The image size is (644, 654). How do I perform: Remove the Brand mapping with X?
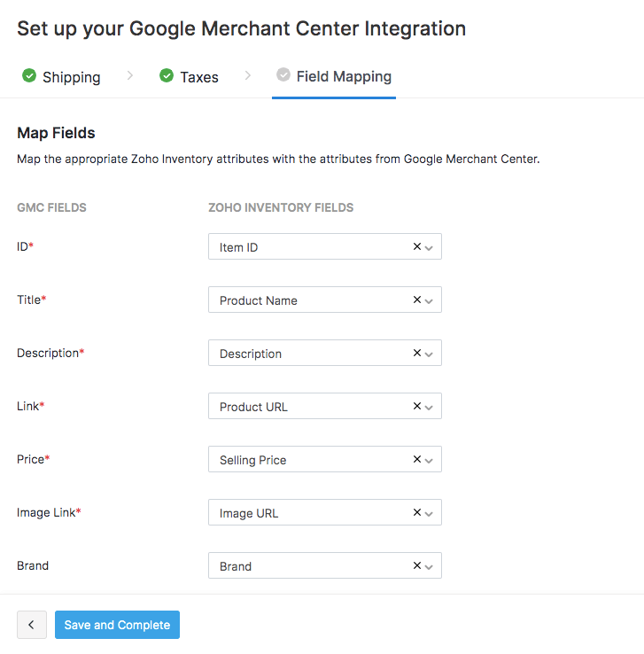(416, 566)
